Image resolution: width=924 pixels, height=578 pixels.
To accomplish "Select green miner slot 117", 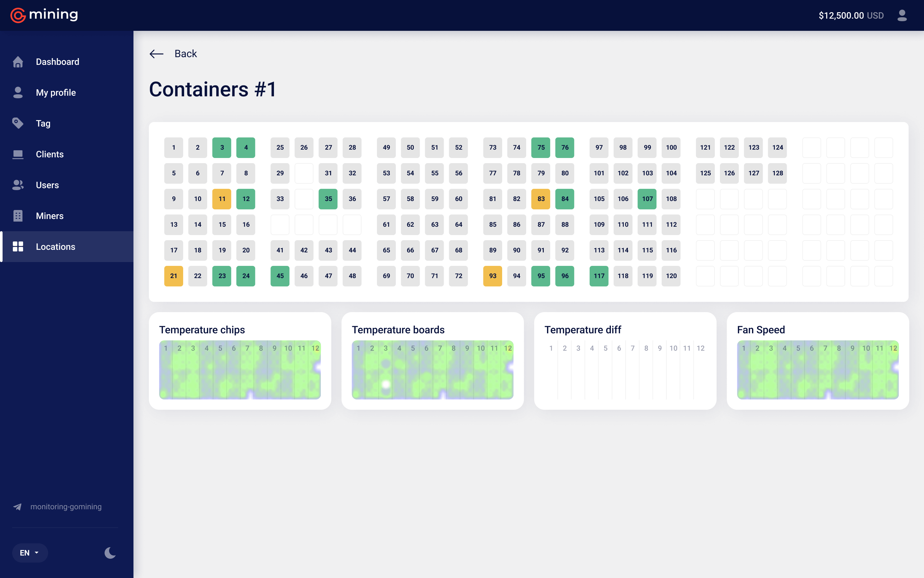I will (x=599, y=276).
